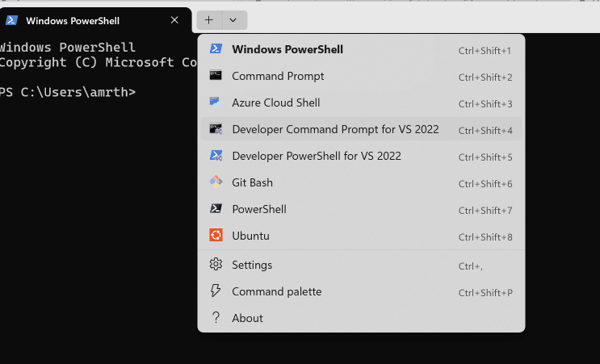Click the PS C:\Users\amrth> prompt line
Image resolution: width=600 pixels, height=364 pixels.
pyautogui.click(x=68, y=92)
